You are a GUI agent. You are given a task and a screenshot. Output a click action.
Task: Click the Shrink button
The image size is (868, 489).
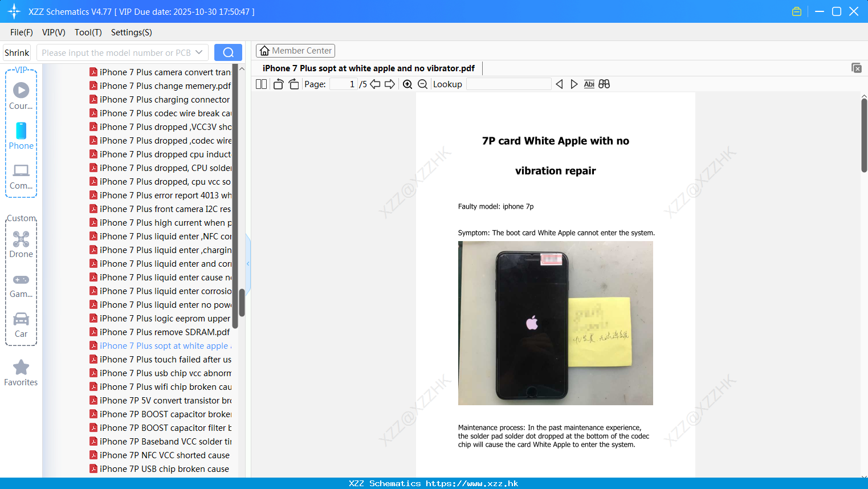point(17,52)
